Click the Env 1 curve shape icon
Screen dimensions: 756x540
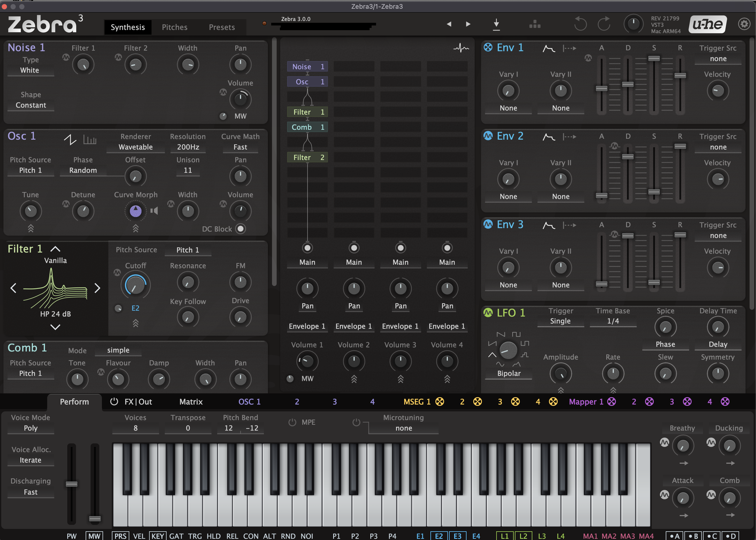549,49
